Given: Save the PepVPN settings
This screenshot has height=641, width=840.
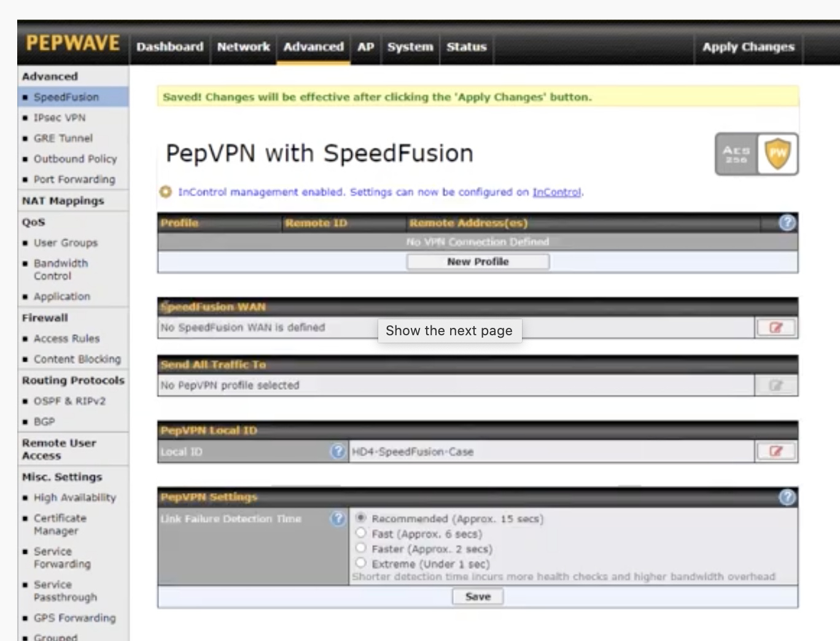Looking at the screenshot, I should pyautogui.click(x=478, y=596).
